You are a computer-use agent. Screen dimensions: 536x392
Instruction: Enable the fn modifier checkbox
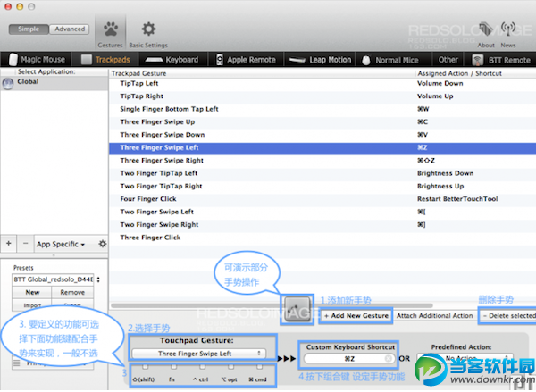(174, 367)
